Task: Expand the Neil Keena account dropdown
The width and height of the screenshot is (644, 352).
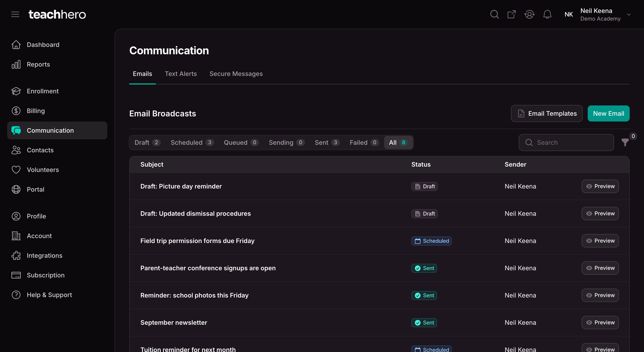Action: [x=629, y=15]
